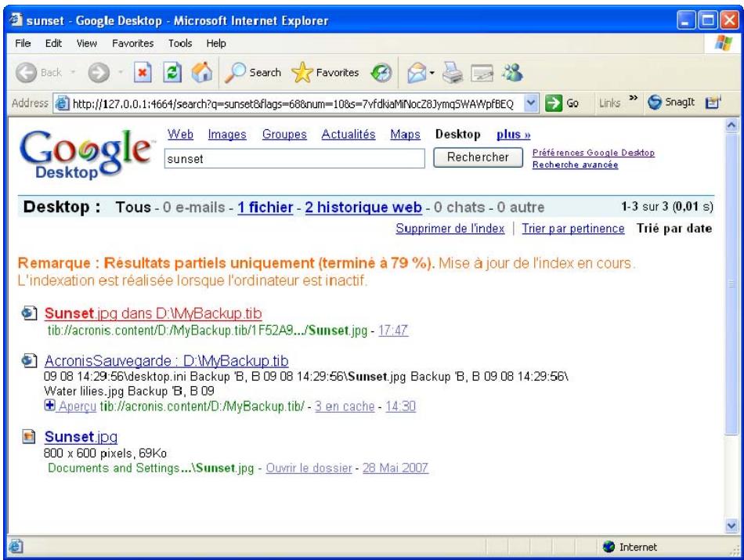Screen dimensions: 744x560
Task: Click Supprimer de l'index link
Action: pyautogui.click(x=450, y=228)
